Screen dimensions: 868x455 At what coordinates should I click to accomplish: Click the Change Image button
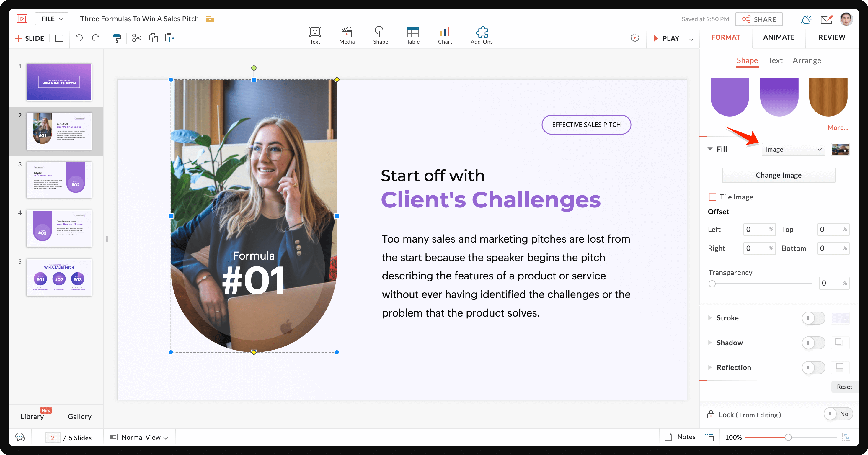tap(779, 175)
